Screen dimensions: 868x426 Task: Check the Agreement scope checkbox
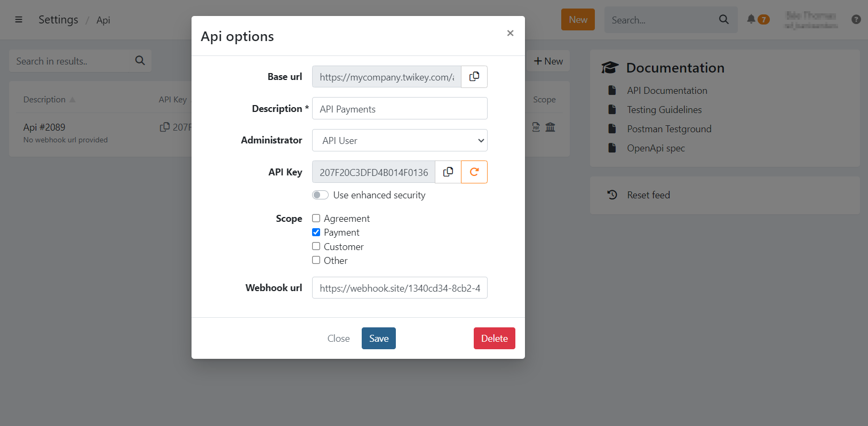pyautogui.click(x=316, y=218)
